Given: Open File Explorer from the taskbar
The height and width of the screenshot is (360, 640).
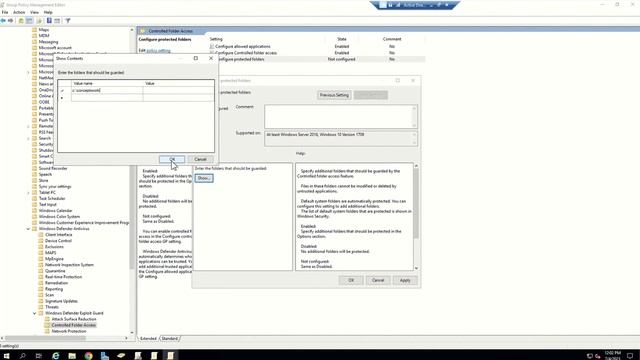Looking at the screenshot, I should [x=72, y=356].
